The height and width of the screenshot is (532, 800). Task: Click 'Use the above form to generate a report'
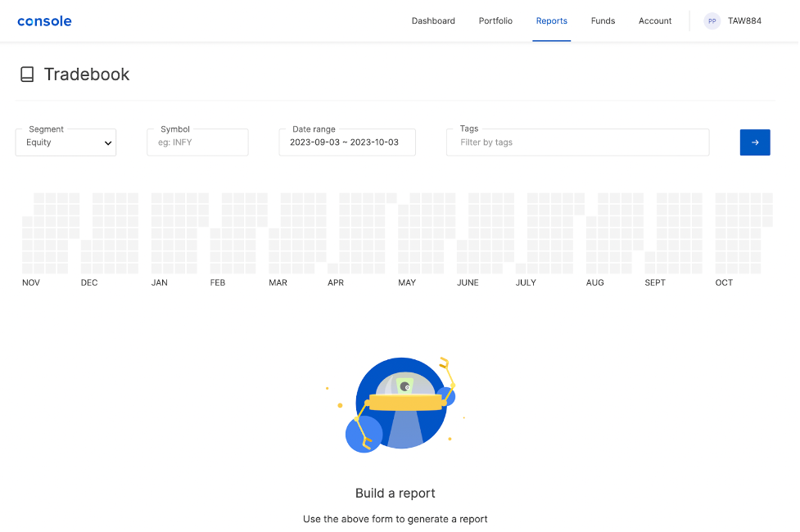395,519
